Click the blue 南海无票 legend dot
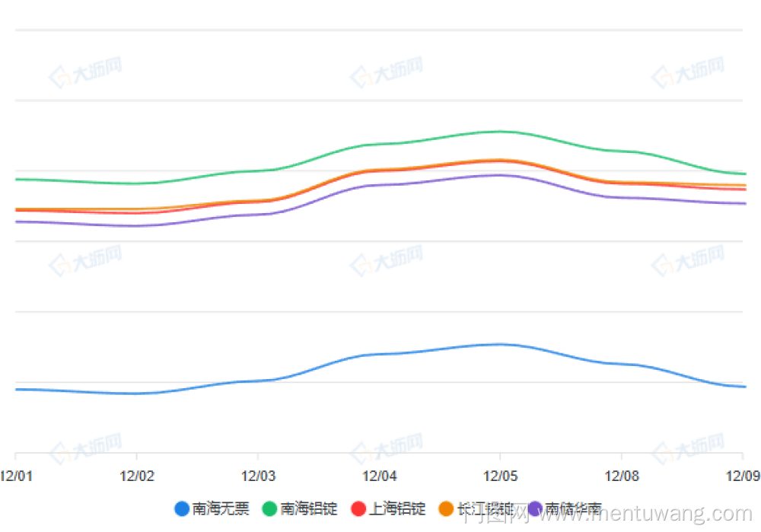 point(181,508)
